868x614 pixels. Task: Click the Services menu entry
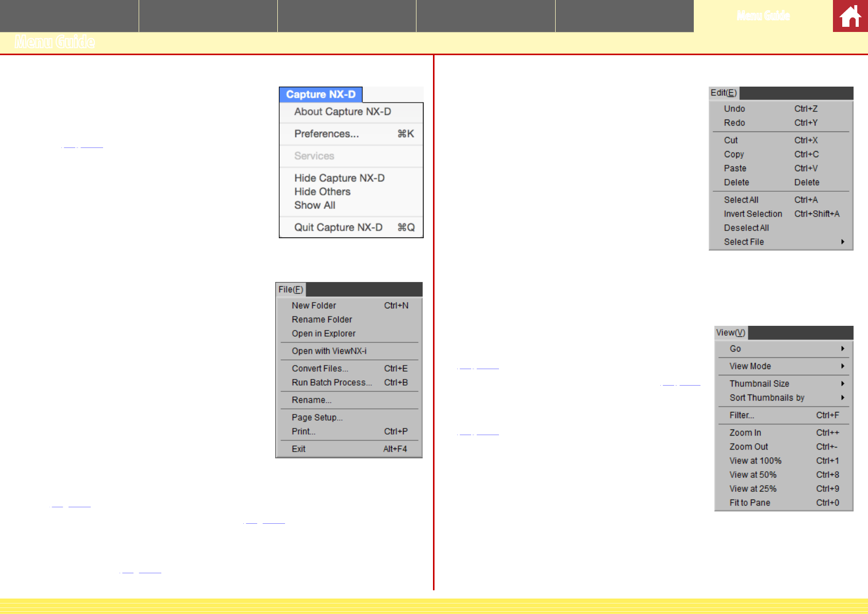351,156
